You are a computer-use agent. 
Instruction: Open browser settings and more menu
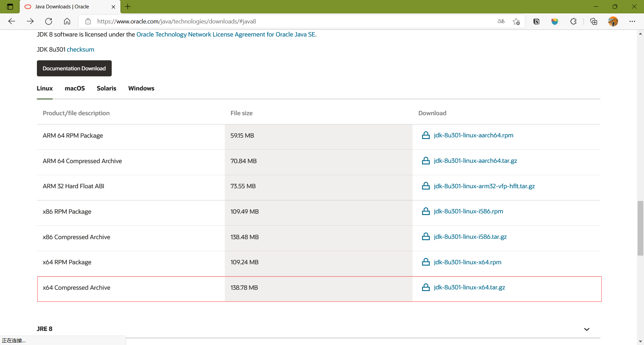pos(632,21)
